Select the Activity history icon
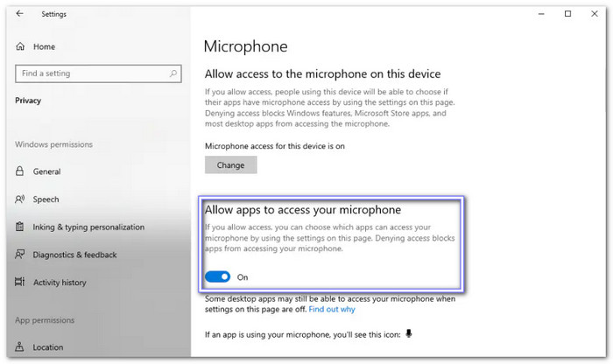613x364 pixels. tap(19, 282)
